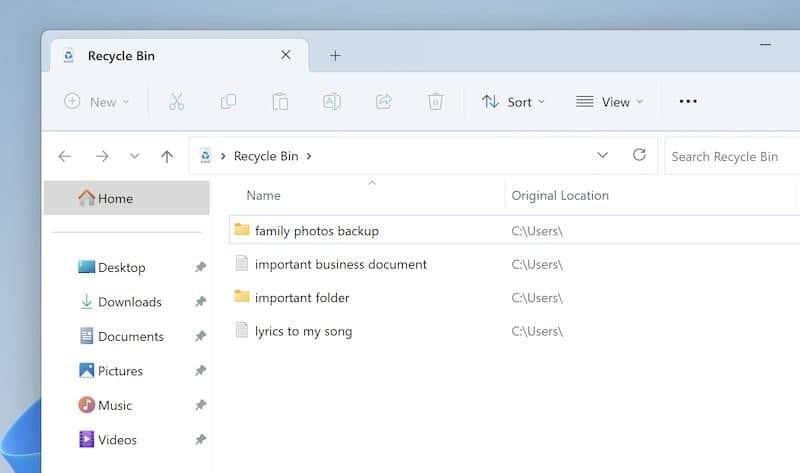800x473 pixels.
Task: Open the View layout dropdown
Action: coord(609,102)
